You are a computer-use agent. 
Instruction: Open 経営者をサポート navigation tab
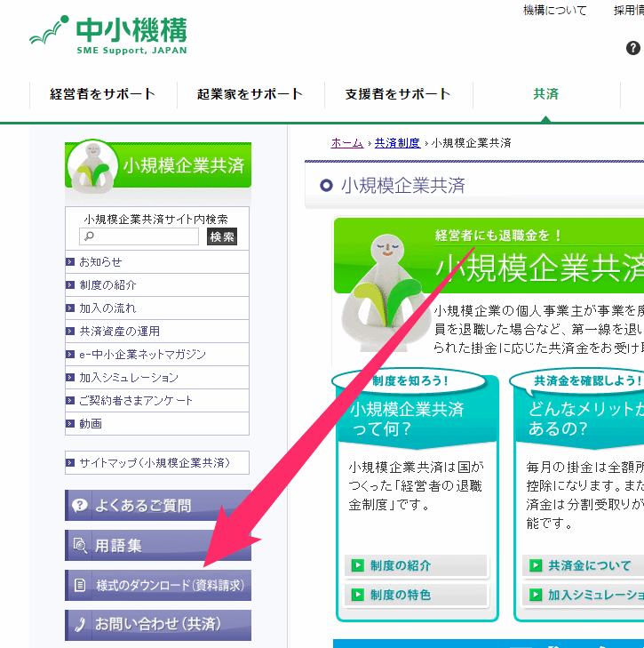(103, 94)
